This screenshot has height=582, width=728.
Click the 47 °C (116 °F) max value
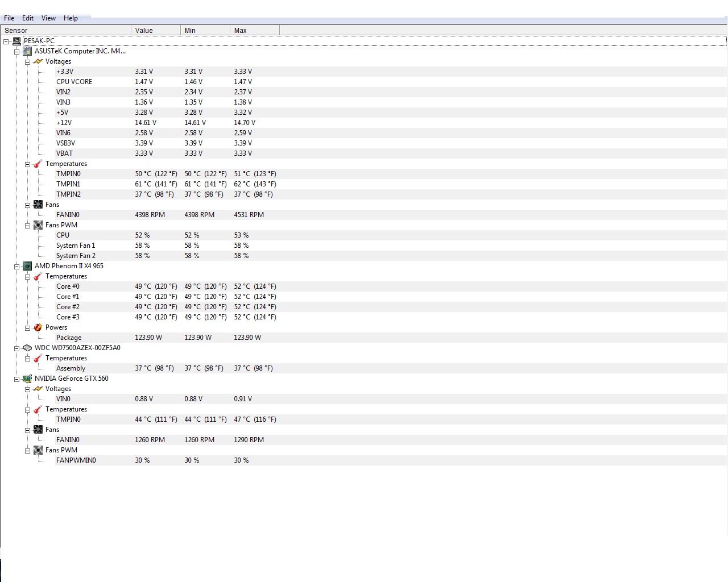point(255,419)
